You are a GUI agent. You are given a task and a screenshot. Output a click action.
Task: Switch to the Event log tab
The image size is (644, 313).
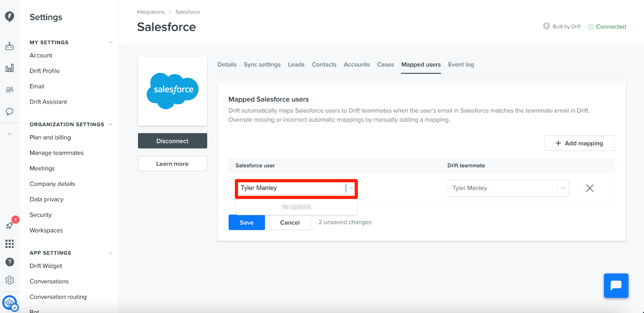[x=461, y=64]
